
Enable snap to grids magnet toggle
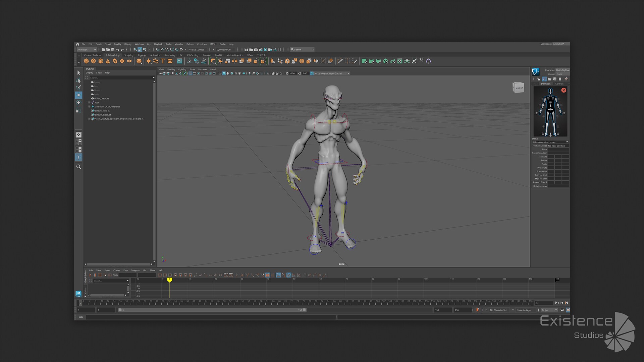click(157, 49)
